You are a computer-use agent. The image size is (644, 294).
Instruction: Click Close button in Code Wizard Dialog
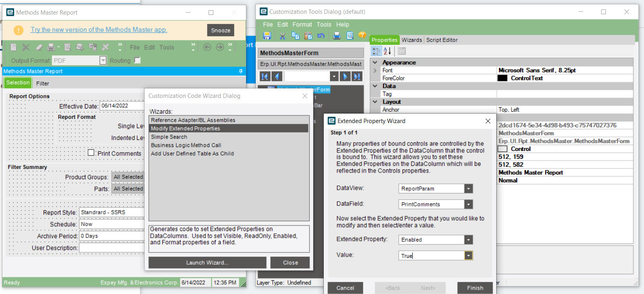click(290, 263)
